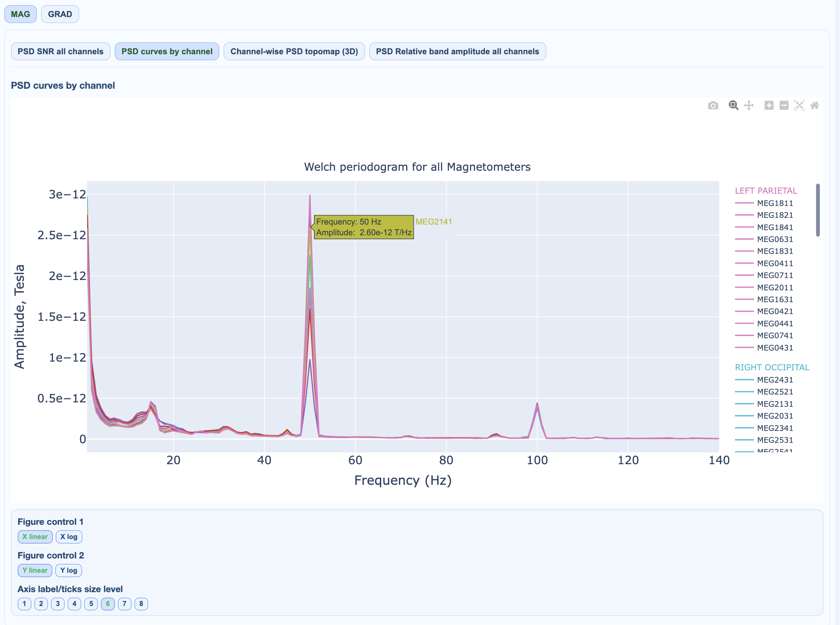840x625 pixels.
Task: Switch X axis to X log
Action: pyautogui.click(x=69, y=537)
